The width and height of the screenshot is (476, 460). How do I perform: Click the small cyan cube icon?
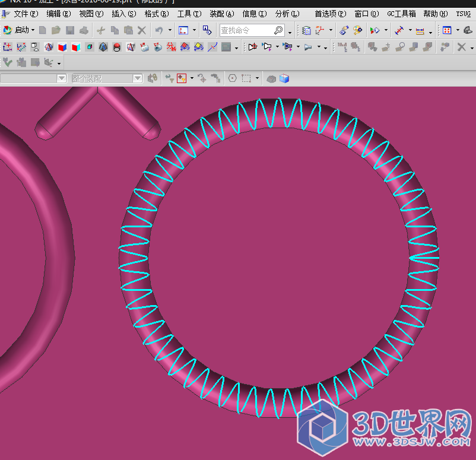coord(90,47)
